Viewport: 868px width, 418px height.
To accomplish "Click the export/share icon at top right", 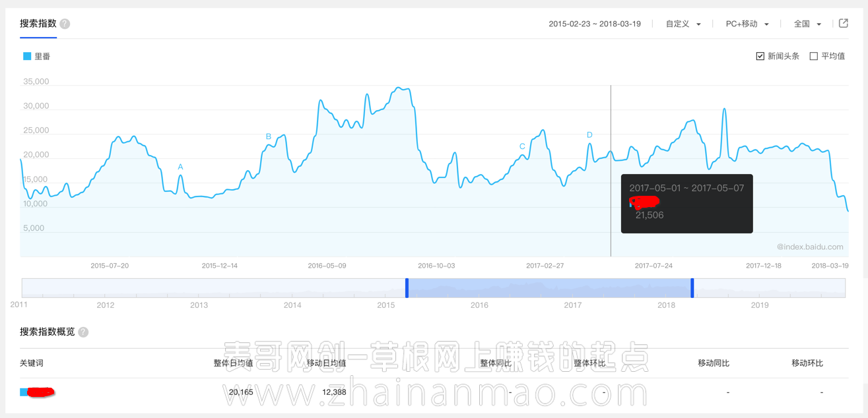I will point(844,23).
